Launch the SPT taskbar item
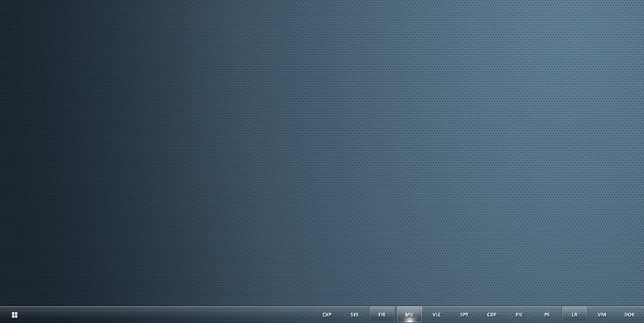The width and height of the screenshot is (644, 323). (465, 315)
